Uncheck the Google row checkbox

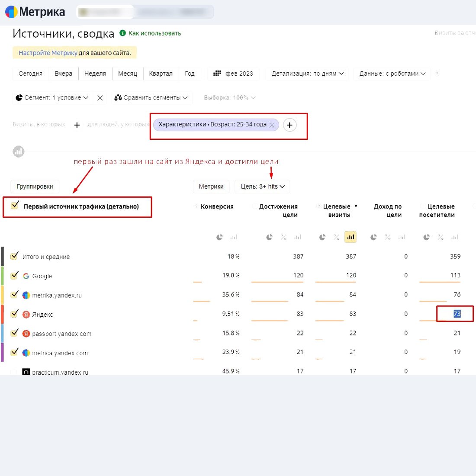[x=14, y=275]
